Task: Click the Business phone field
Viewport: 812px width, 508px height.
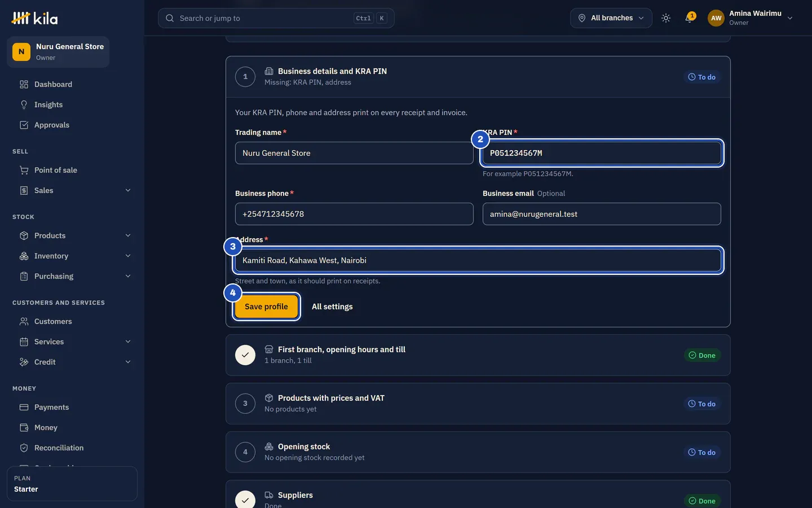Action: [x=354, y=214]
